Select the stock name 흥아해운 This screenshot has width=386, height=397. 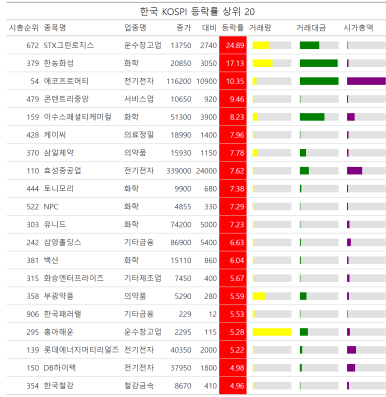58,332
